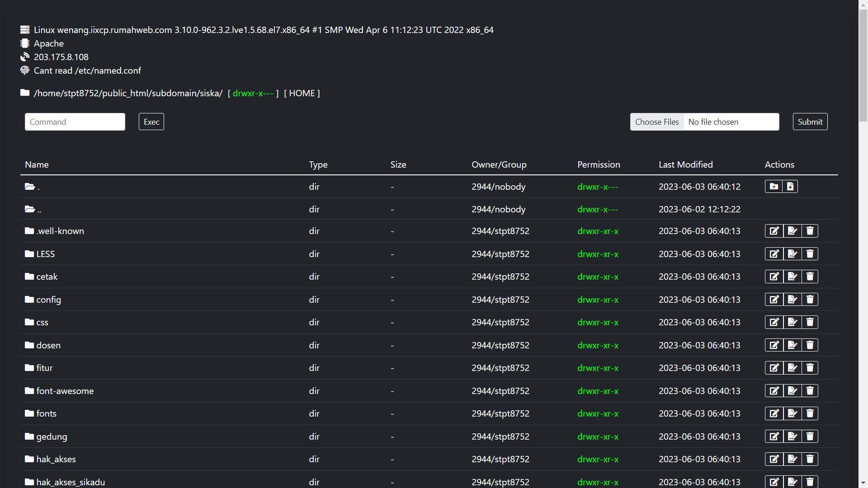Click the scrollbar down arrow
The image size is (868, 488).
point(863,483)
